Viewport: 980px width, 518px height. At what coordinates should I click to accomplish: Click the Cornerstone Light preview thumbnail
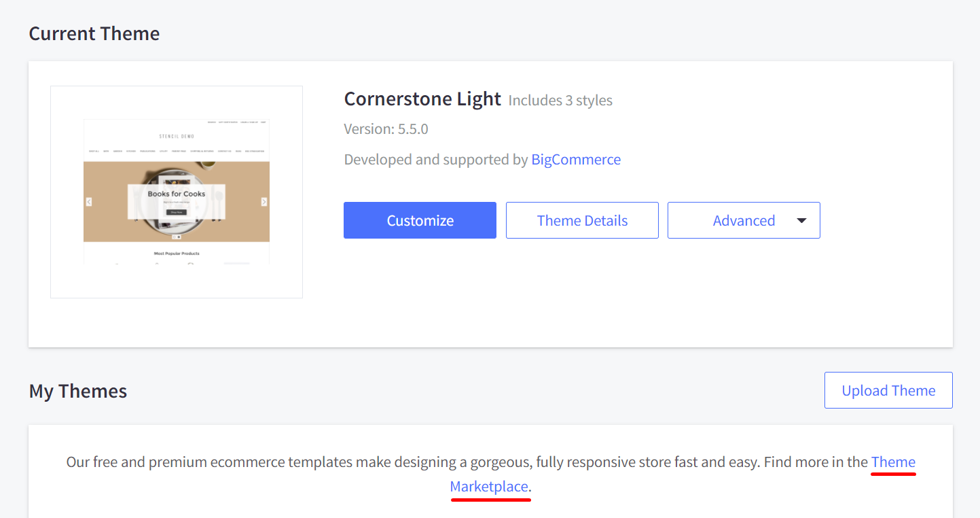pos(177,192)
